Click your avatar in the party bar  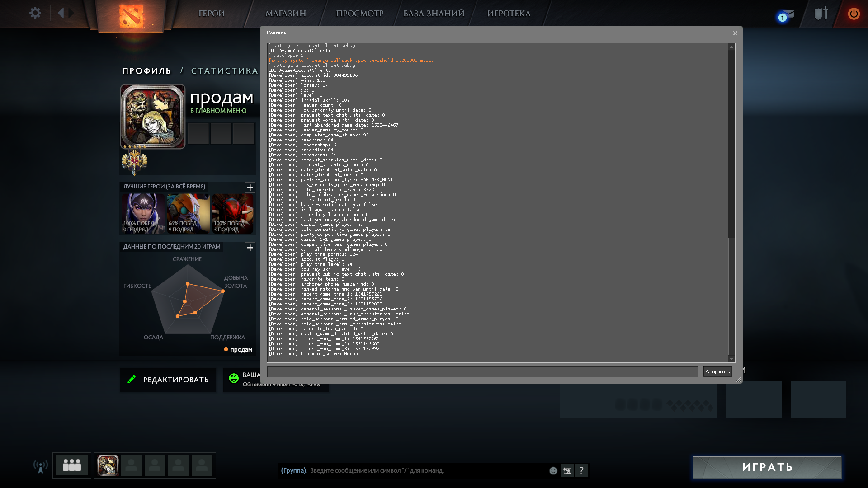tap(108, 465)
